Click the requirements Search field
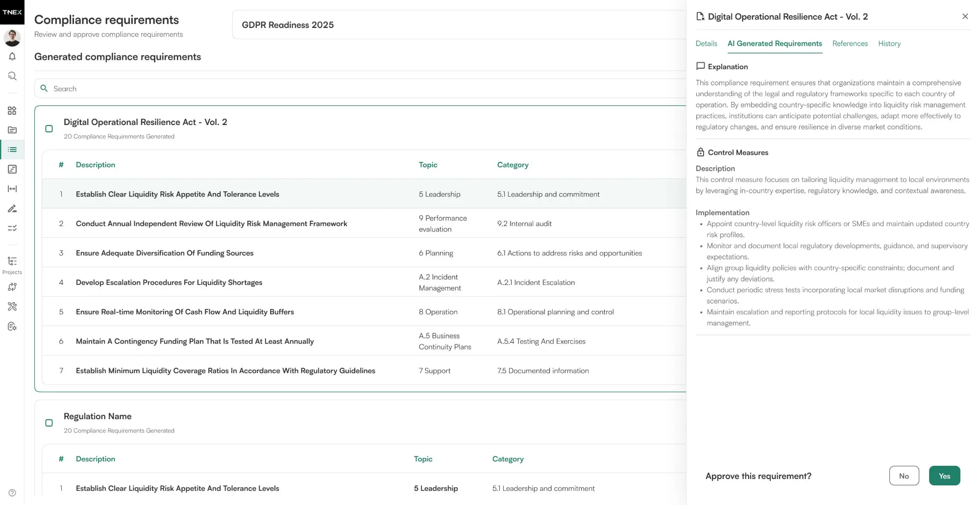 tap(360, 88)
